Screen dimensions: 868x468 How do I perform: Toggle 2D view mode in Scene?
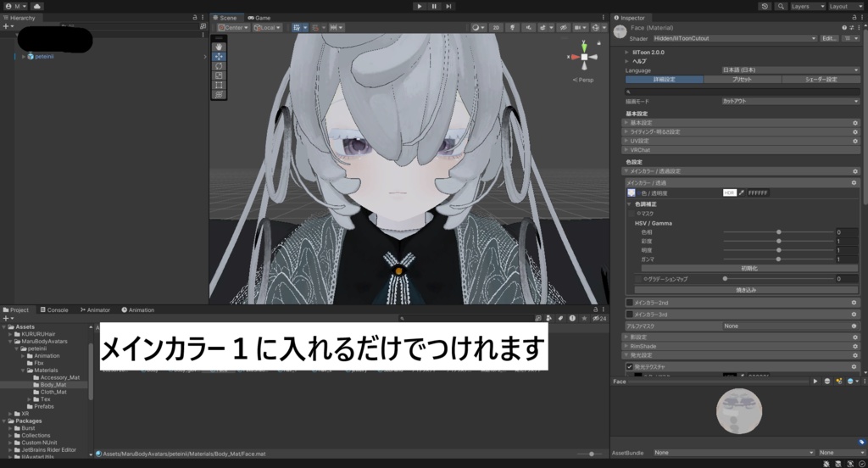[496, 28]
